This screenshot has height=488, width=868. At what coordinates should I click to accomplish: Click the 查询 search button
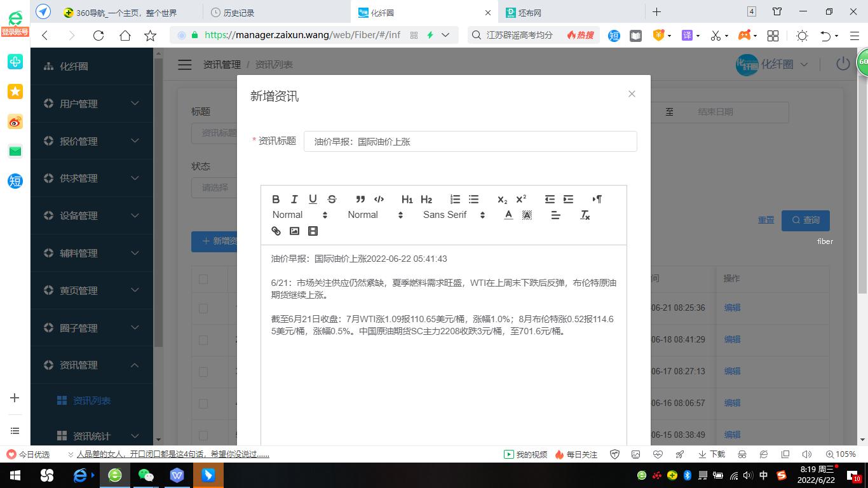(805, 220)
